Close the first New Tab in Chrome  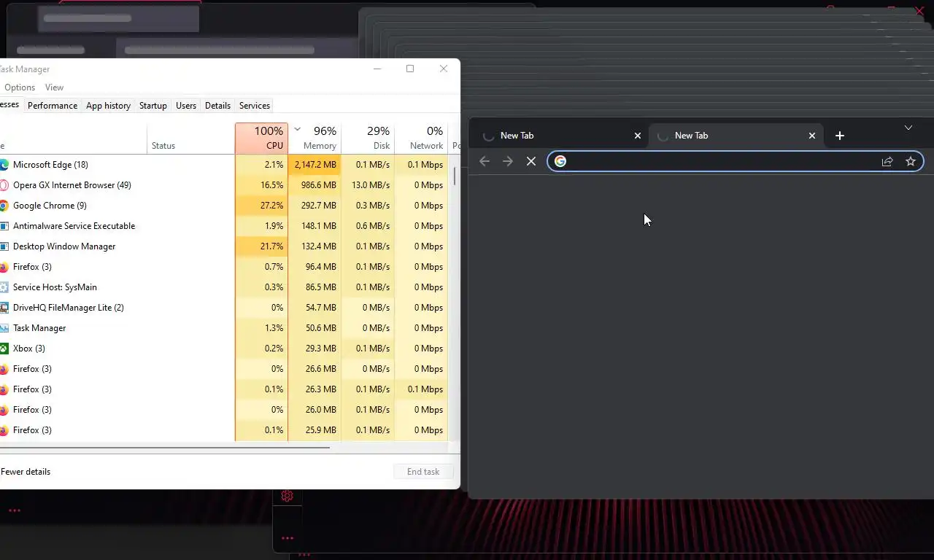click(638, 136)
